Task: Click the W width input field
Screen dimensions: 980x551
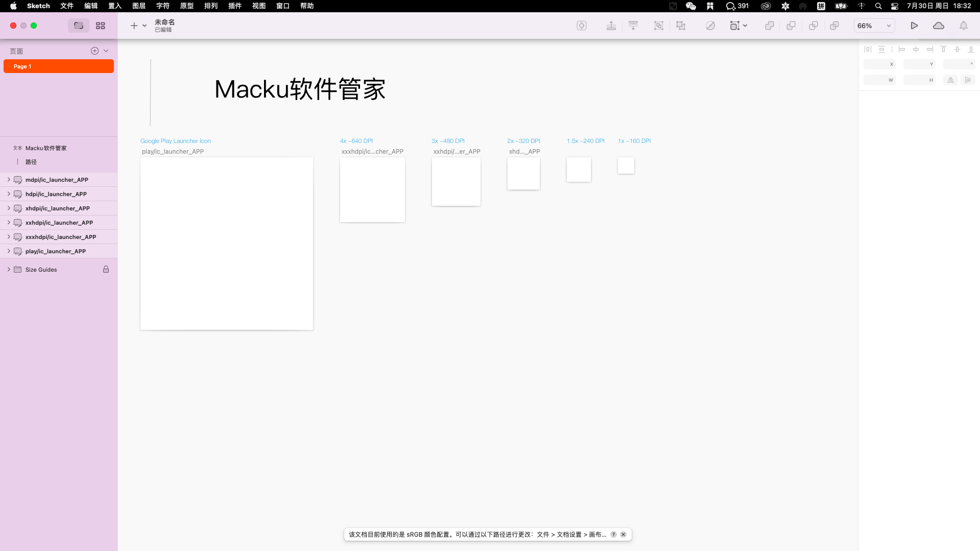Action: click(x=879, y=80)
